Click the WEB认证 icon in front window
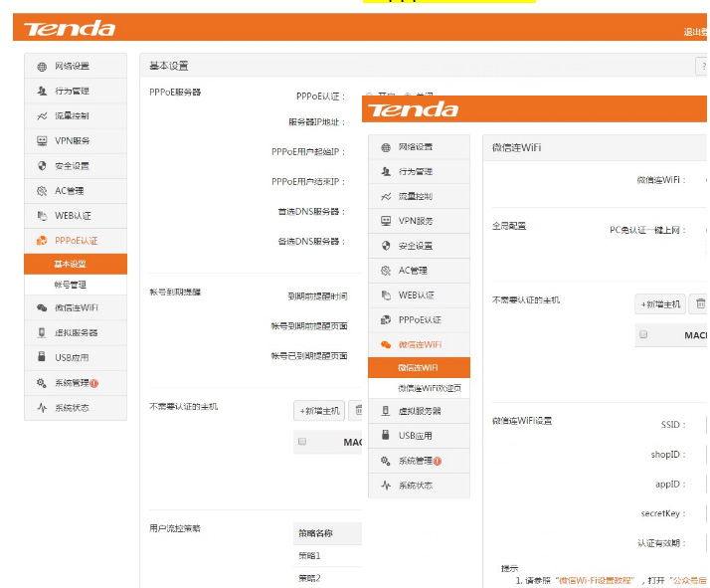Viewport: 710px width, 588px height. 386,295
